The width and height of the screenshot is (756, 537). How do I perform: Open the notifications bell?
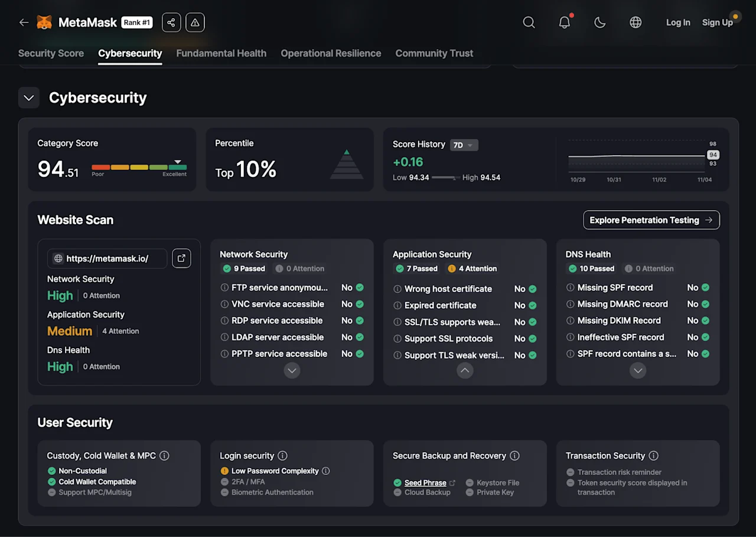pos(565,22)
